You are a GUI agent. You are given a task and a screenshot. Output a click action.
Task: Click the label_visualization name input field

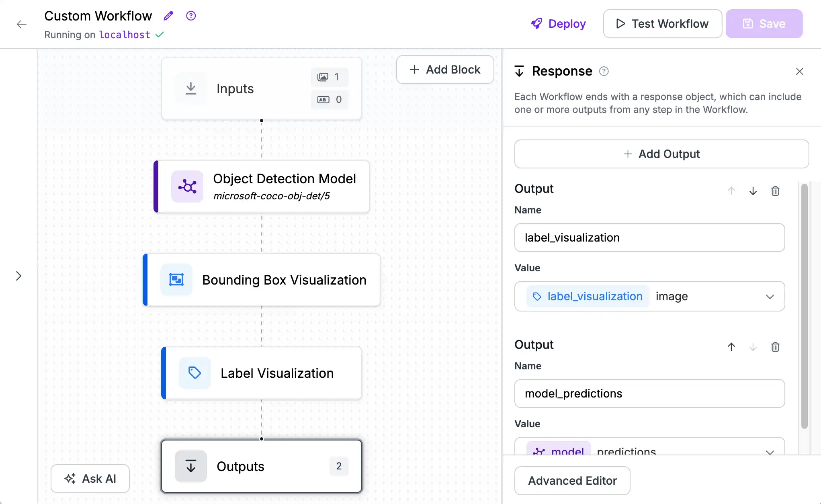[x=650, y=238]
